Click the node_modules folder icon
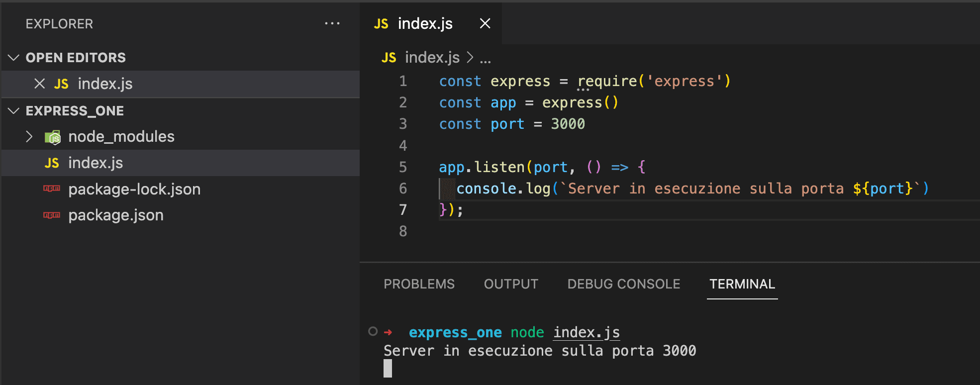Screen dimensions: 980x385 tap(53, 137)
